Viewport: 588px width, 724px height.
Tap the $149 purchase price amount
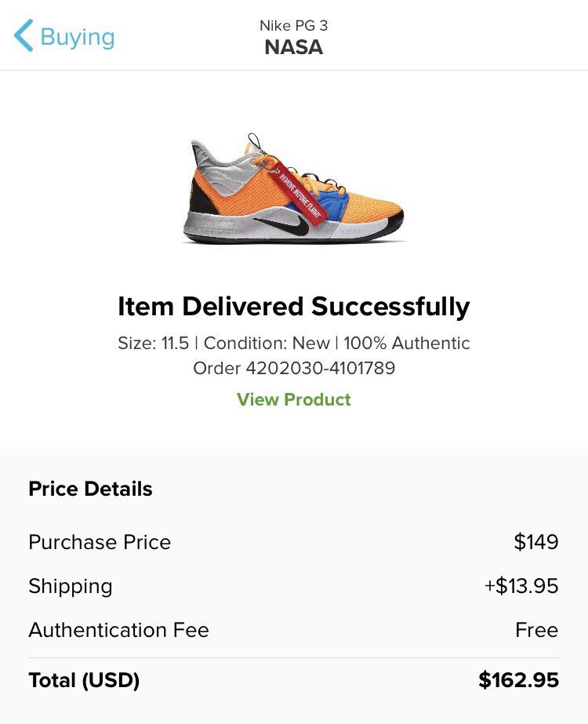[x=536, y=542]
